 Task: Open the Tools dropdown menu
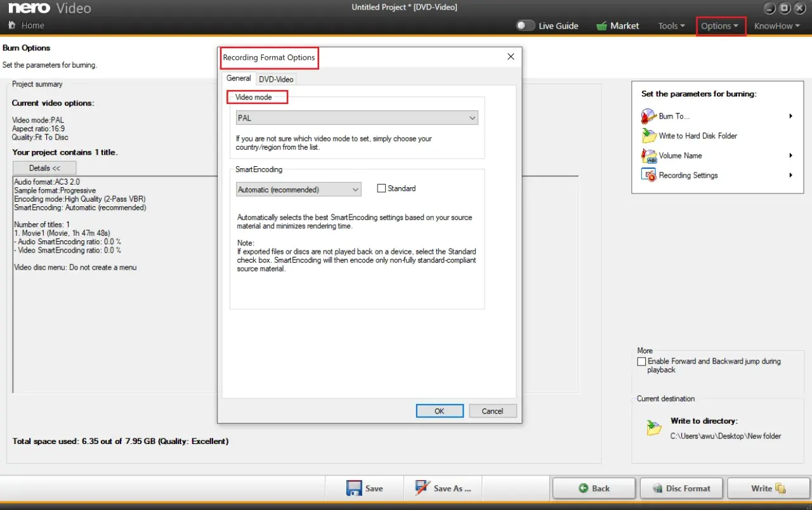(671, 26)
